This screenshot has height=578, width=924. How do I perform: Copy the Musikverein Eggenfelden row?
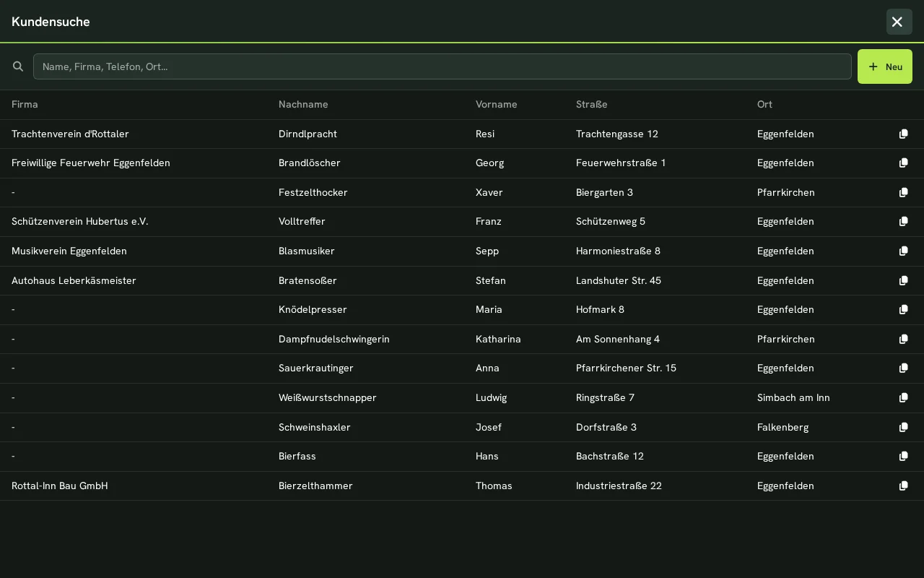(x=903, y=251)
